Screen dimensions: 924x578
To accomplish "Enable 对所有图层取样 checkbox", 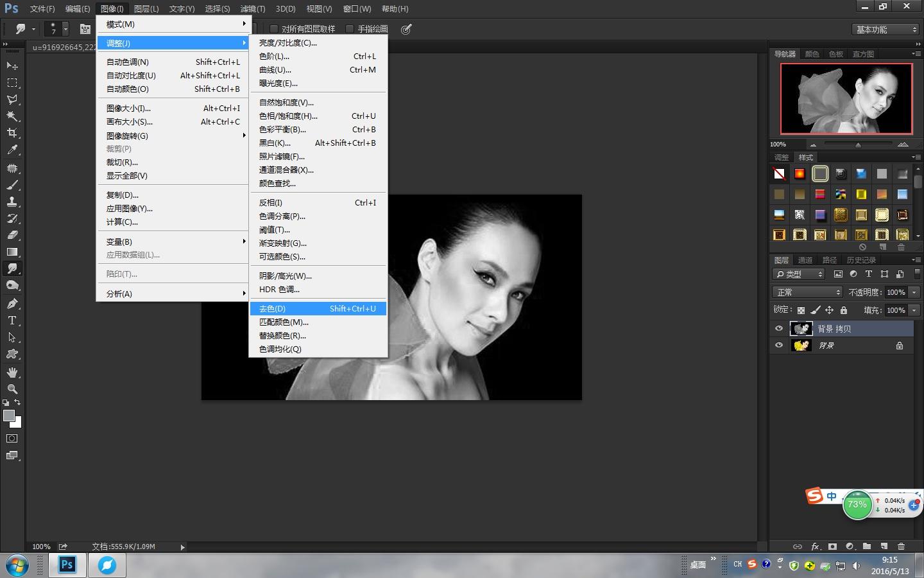I will click(274, 29).
